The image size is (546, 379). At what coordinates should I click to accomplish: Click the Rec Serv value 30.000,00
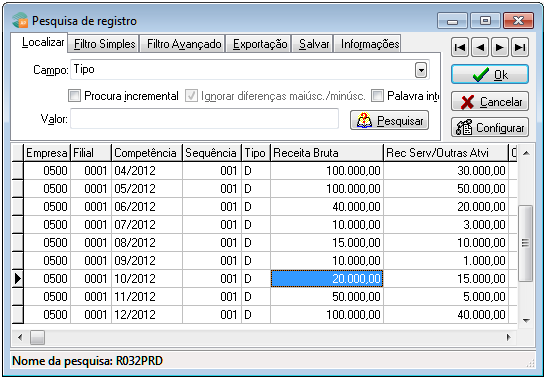[x=446, y=171]
